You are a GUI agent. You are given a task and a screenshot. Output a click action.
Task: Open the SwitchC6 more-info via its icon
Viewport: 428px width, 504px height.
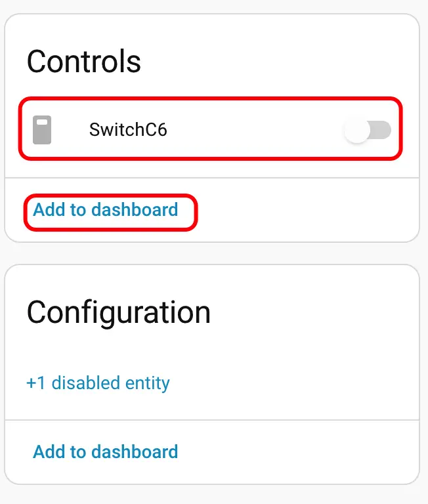(x=42, y=129)
